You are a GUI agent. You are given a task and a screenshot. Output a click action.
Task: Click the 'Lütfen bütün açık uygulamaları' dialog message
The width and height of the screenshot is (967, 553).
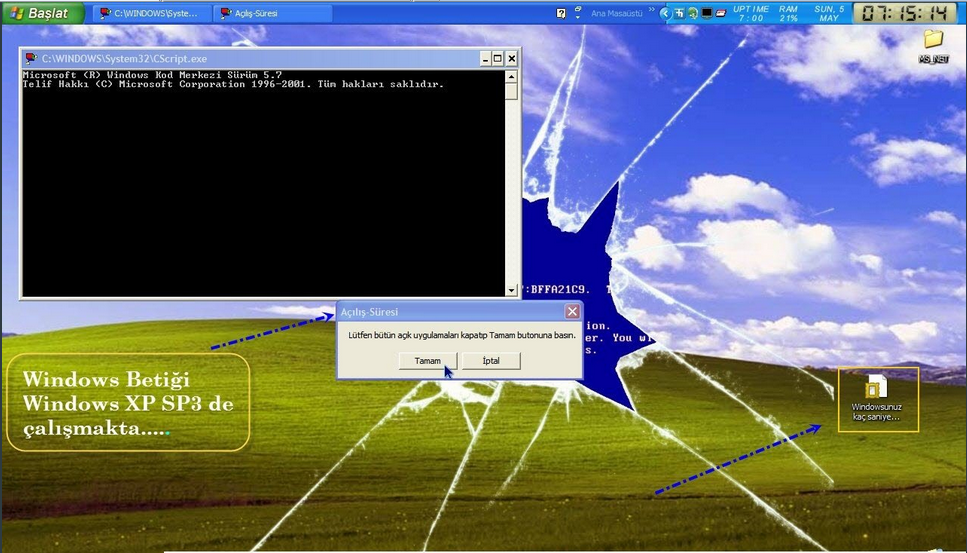coord(461,335)
